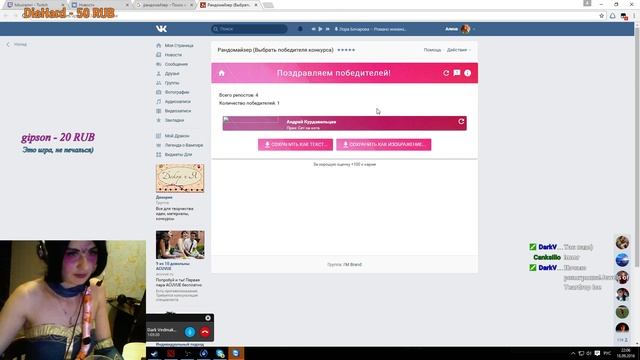The image size is (640, 360).
Task: Open Виджеты Для app in sidebar
Action: pyautogui.click(x=174, y=154)
